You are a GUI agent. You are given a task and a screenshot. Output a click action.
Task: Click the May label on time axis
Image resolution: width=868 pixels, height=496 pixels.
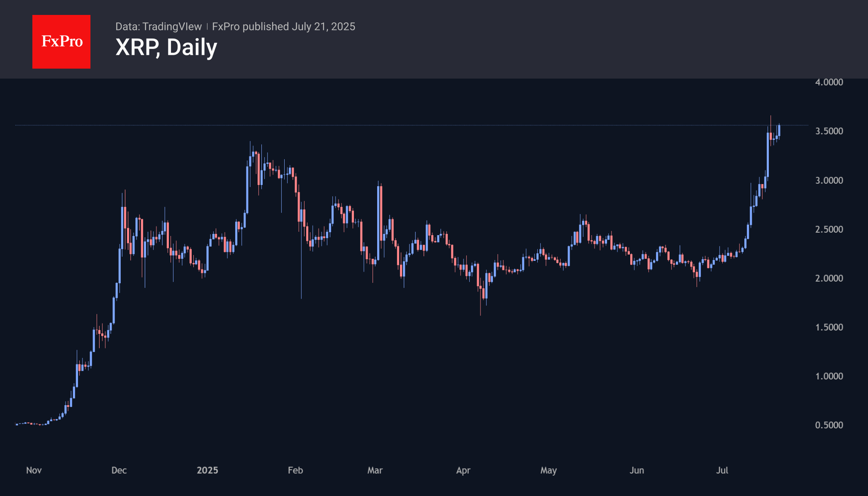pos(549,470)
